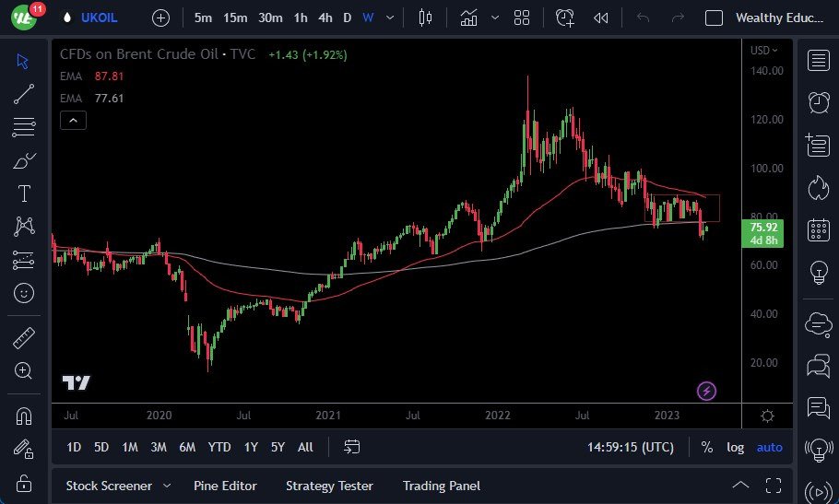Open the idea stream message icon

click(818, 408)
